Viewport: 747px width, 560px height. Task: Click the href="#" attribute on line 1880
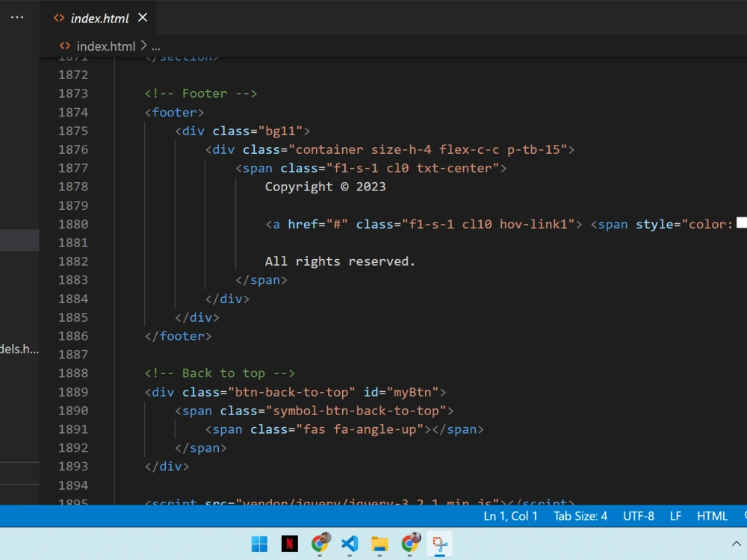click(317, 224)
